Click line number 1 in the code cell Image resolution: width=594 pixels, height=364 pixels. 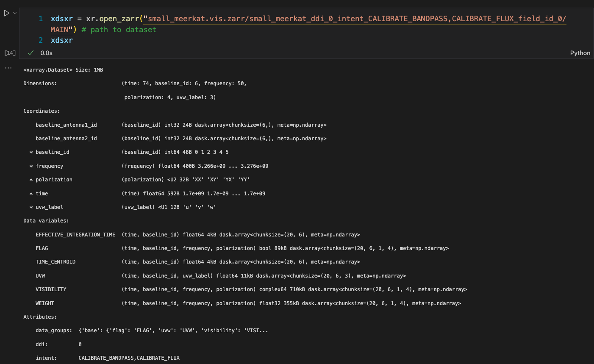pyautogui.click(x=41, y=19)
